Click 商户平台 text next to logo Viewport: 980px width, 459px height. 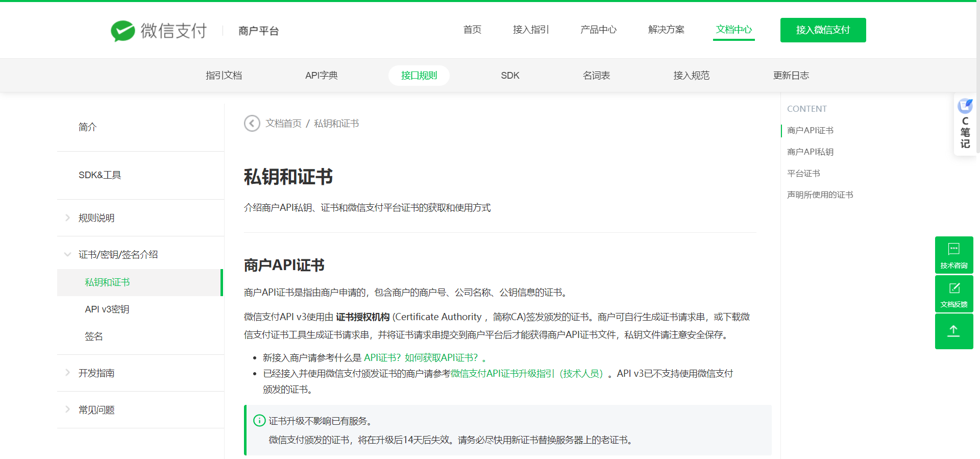tap(258, 31)
